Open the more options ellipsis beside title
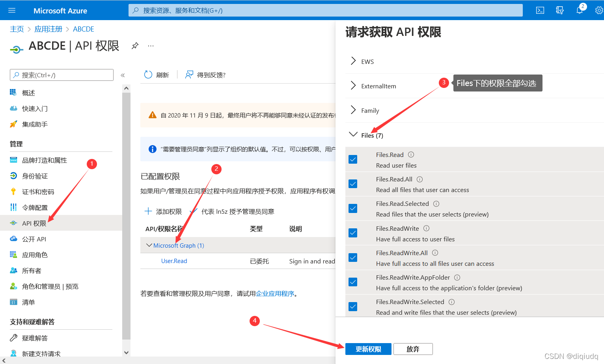604x364 pixels. 151,46
